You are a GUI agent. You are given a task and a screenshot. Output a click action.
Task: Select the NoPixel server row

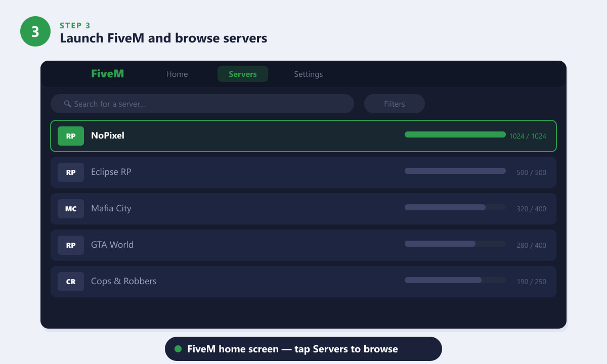point(303,136)
